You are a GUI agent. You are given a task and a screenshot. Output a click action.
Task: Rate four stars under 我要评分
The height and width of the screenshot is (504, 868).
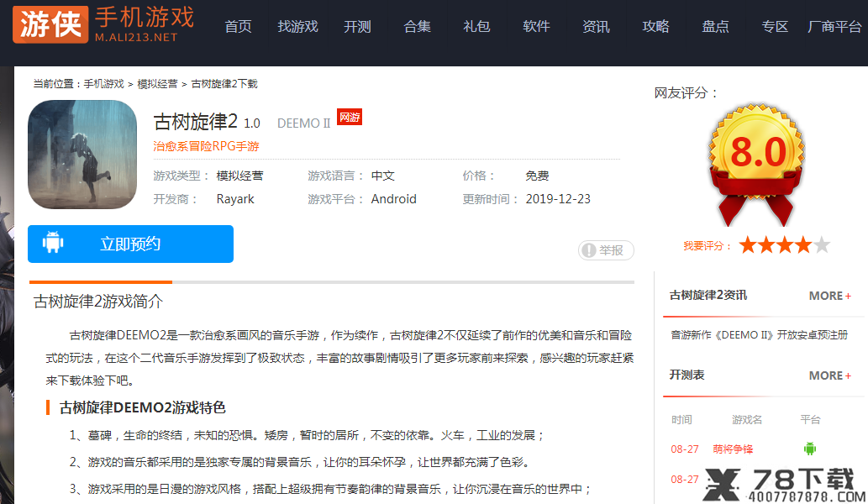tap(804, 244)
